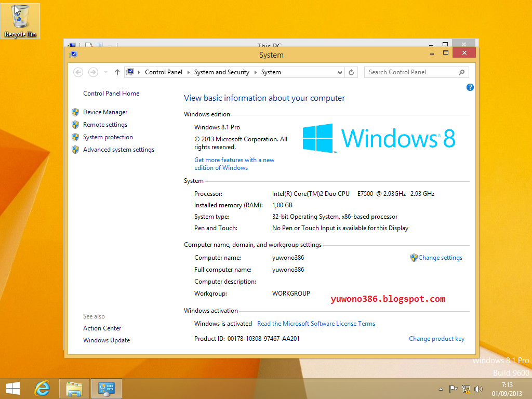Screen dimensions: 532x399
Task: Click the Forward navigation arrow
Action: click(93, 72)
